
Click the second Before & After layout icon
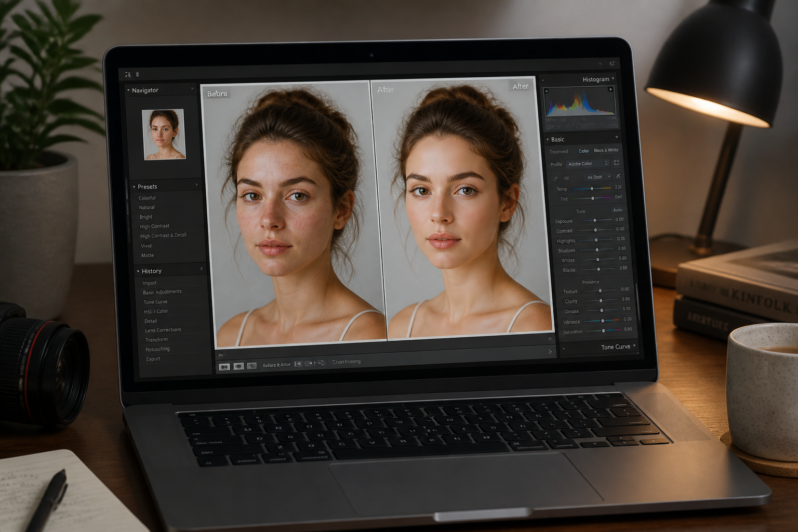[x=308, y=363]
